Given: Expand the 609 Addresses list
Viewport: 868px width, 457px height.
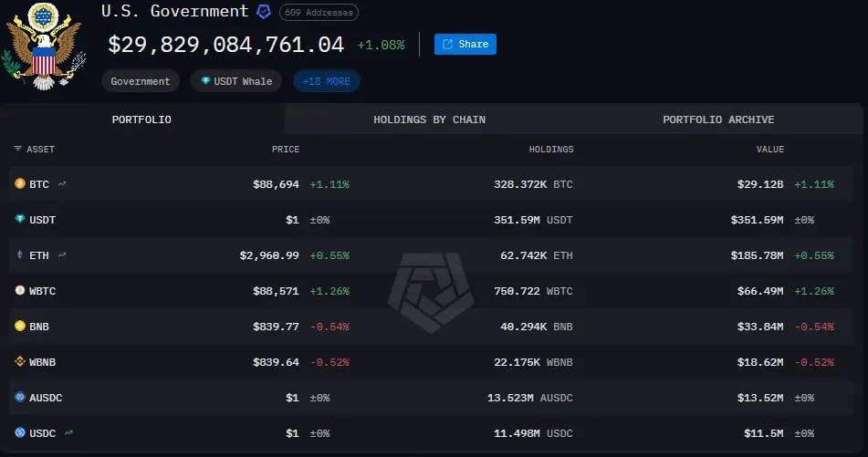Looking at the screenshot, I should (319, 13).
